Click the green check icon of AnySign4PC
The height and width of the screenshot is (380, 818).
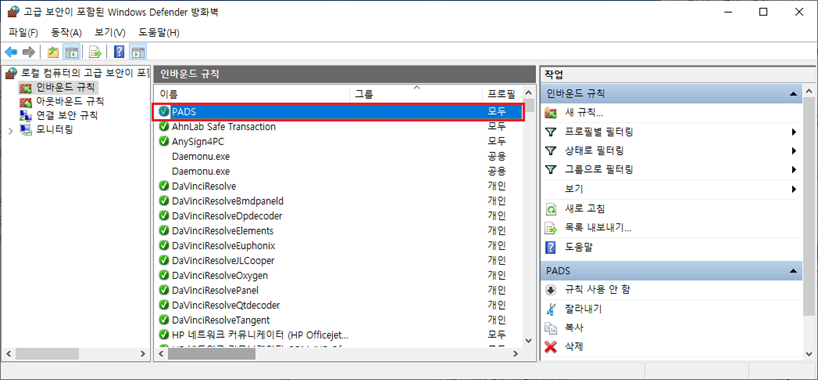point(164,141)
